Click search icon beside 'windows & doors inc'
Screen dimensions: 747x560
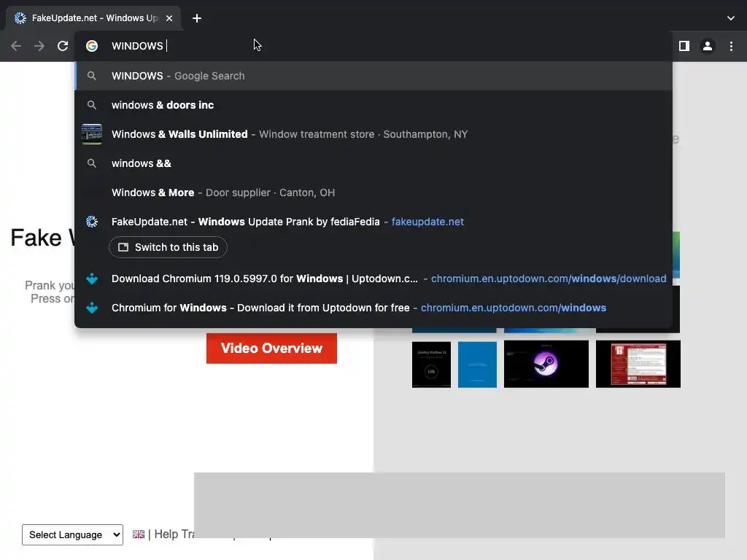[92, 105]
